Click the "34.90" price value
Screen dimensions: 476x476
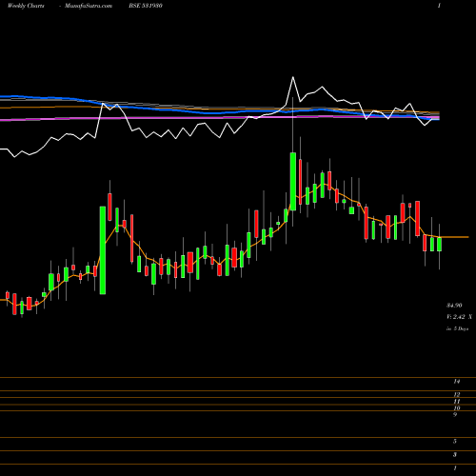(454, 306)
